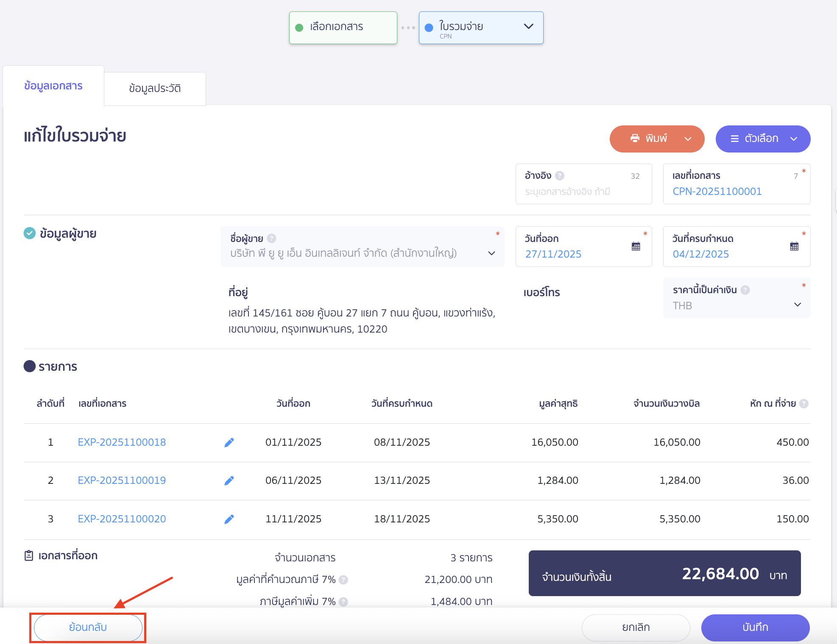
Task: Select the ข้อมูลเอกสาร tab
Action: (53, 86)
